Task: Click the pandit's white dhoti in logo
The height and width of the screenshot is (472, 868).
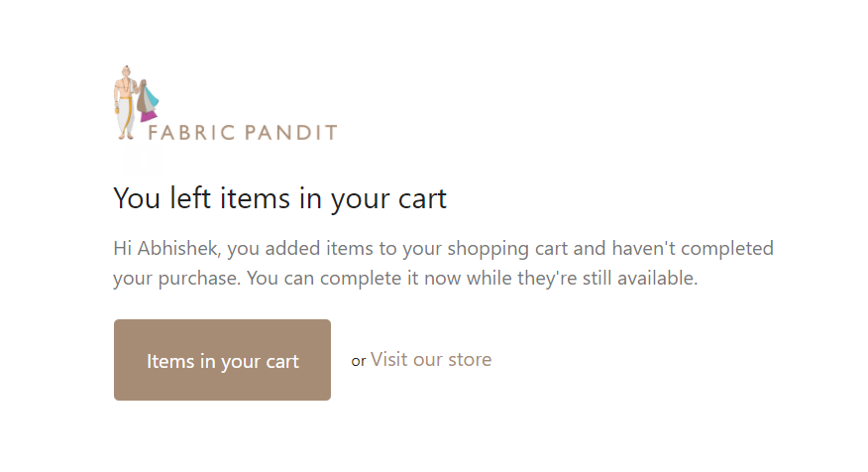Action: [x=125, y=115]
